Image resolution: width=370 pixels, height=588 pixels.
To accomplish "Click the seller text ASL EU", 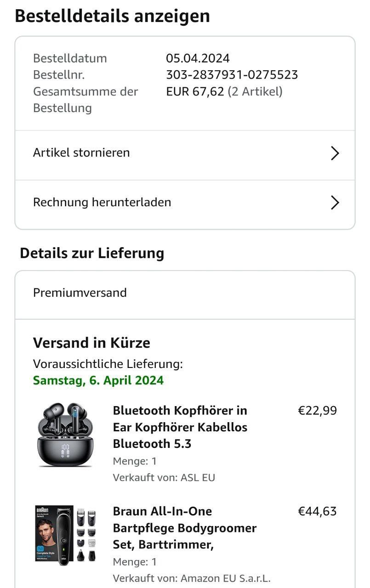I will [198, 477].
